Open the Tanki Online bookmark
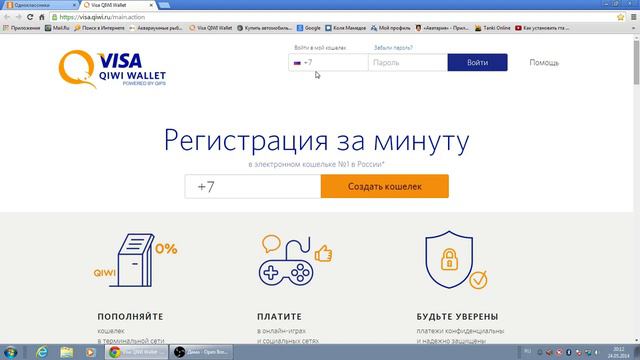 coord(492,28)
